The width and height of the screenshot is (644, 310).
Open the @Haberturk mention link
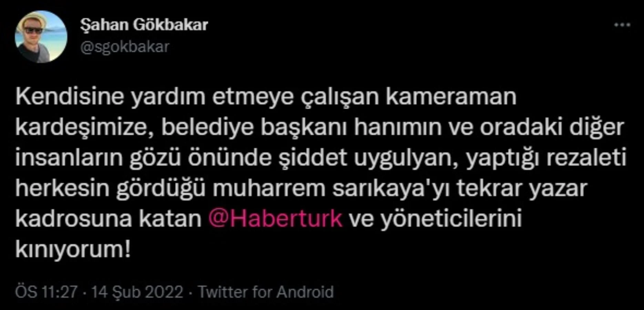[x=275, y=218]
